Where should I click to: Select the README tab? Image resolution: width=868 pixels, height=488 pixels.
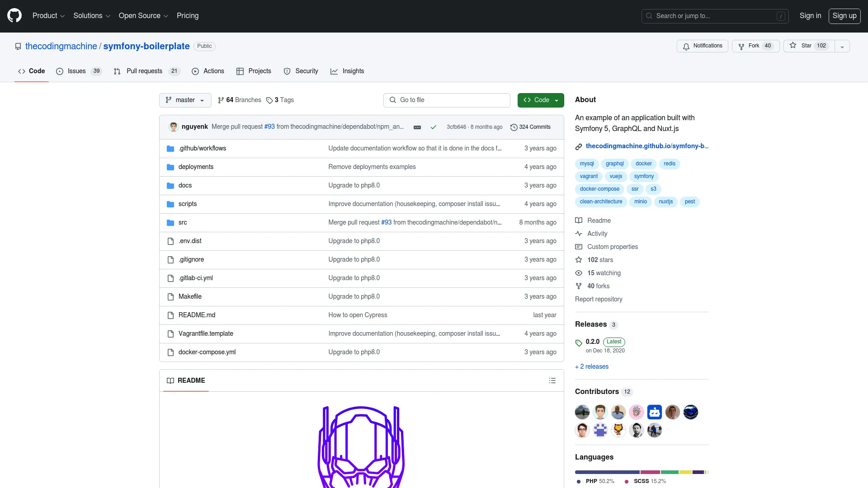(186, 381)
